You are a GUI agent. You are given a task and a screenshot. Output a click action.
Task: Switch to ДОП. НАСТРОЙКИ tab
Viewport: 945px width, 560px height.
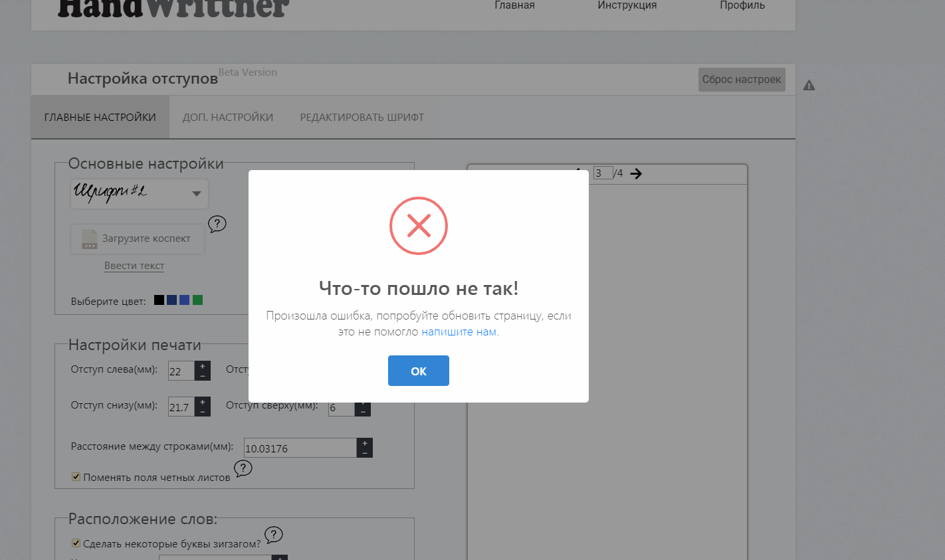pyautogui.click(x=228, y=118)
